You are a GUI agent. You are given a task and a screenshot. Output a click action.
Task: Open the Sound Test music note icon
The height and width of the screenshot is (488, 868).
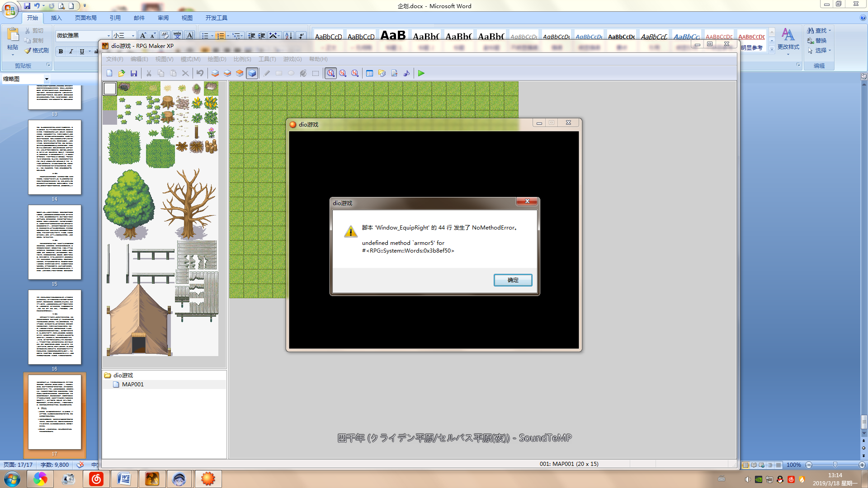pos(406,73)
